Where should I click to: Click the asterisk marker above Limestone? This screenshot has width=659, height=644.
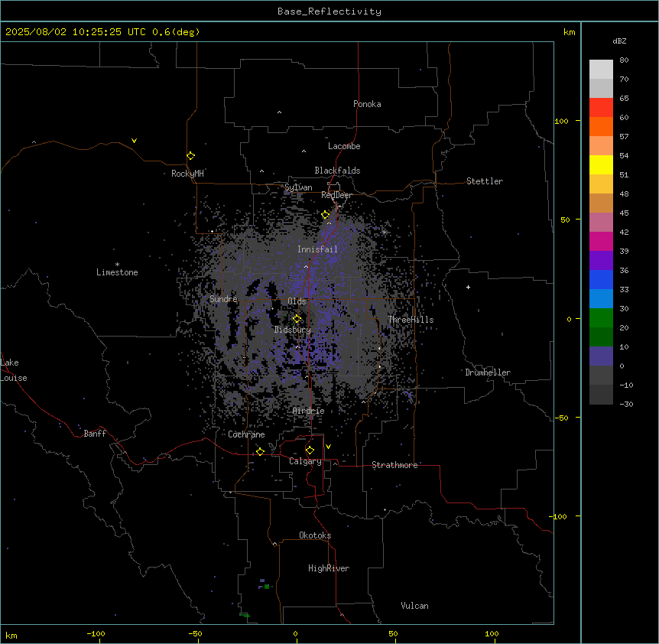(x=117, y=265)
